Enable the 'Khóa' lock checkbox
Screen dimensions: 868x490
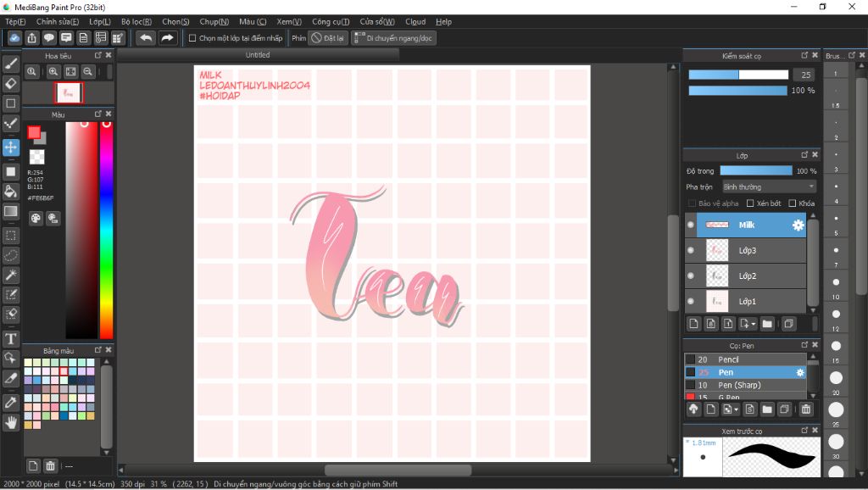tap(793, 203)
